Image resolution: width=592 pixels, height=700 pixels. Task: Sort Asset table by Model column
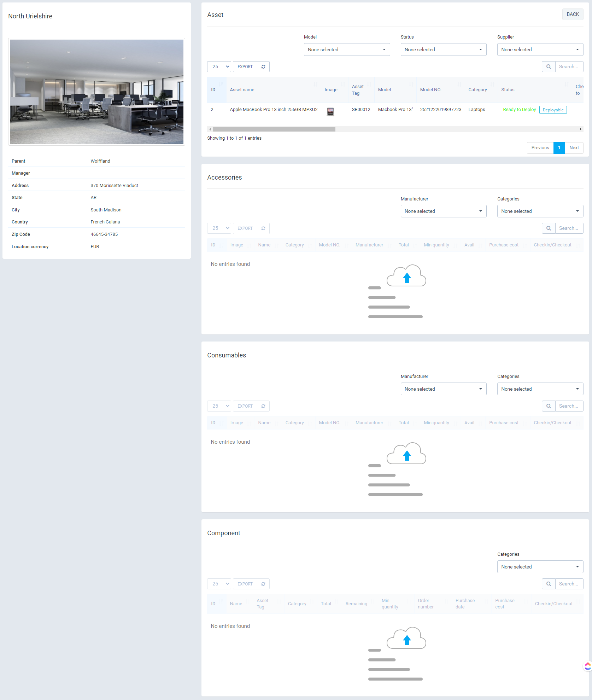point(395,90)
